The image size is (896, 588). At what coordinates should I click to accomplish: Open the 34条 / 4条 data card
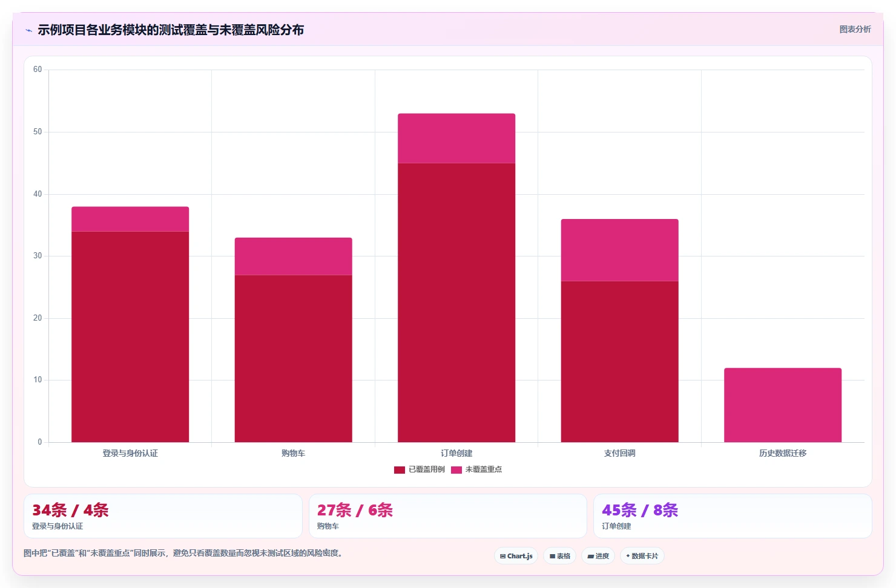point(163,516)
